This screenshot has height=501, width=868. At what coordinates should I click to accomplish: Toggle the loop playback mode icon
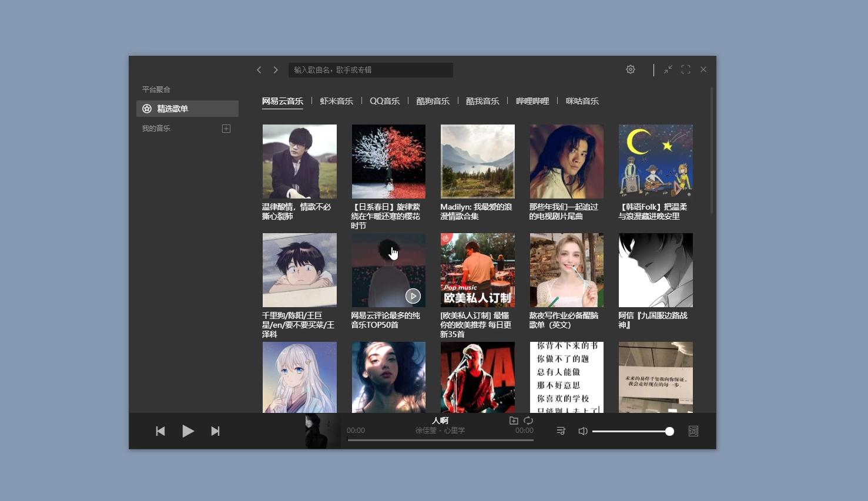pyautogui.click(x=528, y=421)
